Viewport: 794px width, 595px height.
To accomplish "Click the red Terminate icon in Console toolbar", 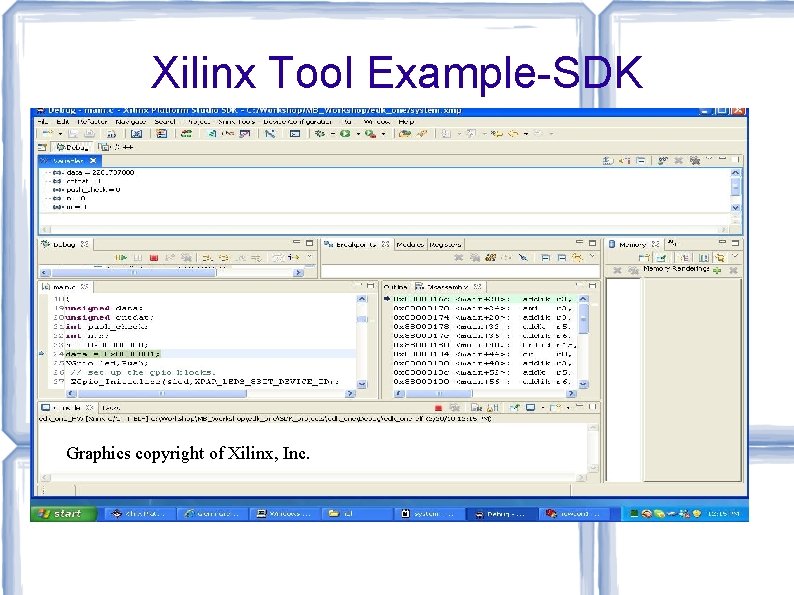I will tap(439, 408).
